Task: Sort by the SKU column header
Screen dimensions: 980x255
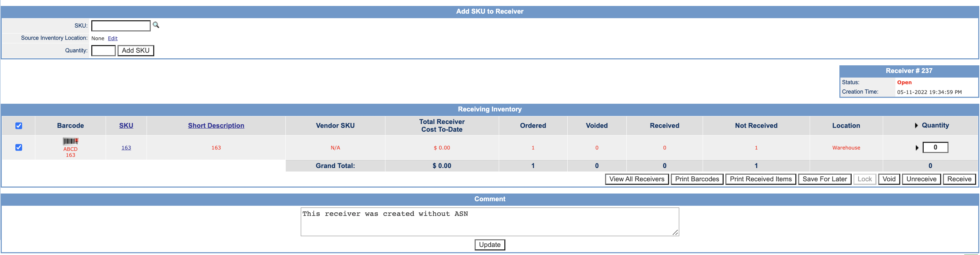Action: point(126,125)
